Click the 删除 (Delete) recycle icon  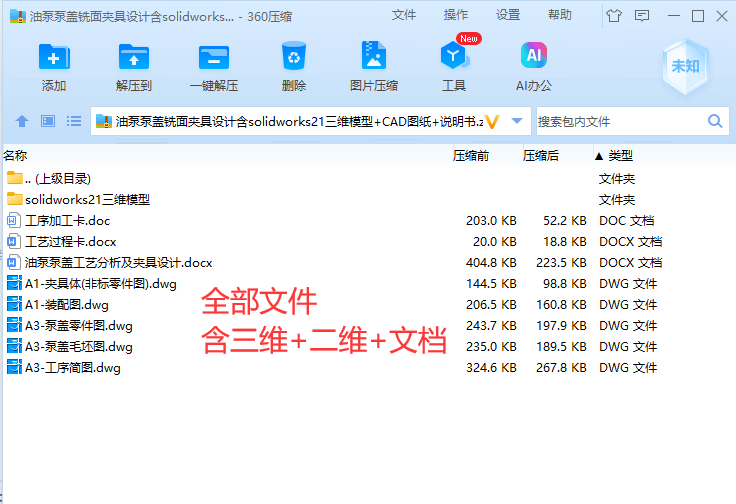294,56
